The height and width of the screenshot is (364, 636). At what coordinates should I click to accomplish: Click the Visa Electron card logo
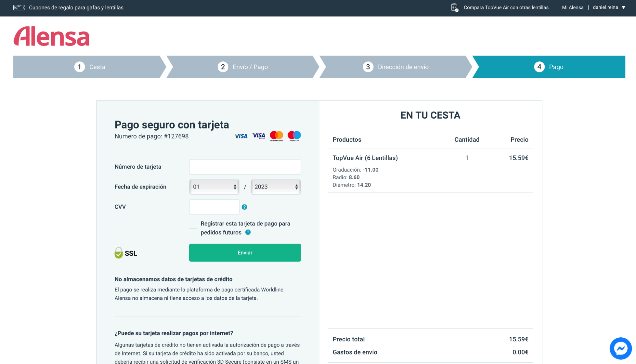coord(259,136)
